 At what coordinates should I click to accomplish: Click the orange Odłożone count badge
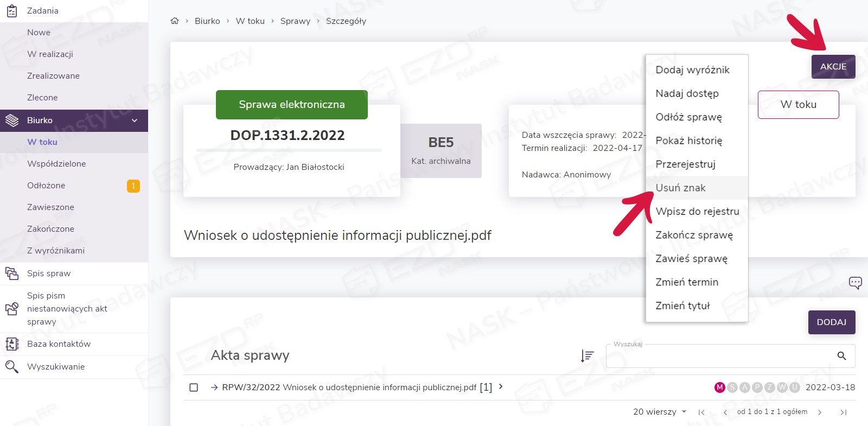point(133,186)
